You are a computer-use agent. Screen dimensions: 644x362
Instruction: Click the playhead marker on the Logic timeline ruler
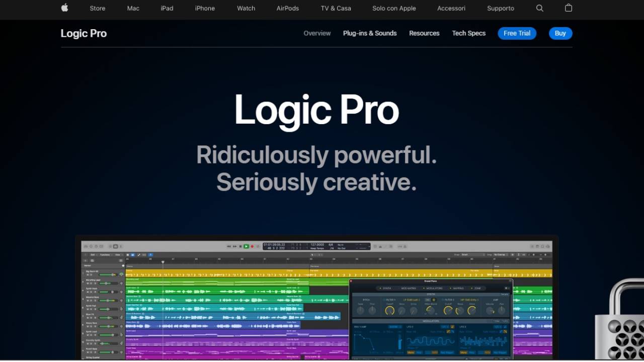(163, 262)
